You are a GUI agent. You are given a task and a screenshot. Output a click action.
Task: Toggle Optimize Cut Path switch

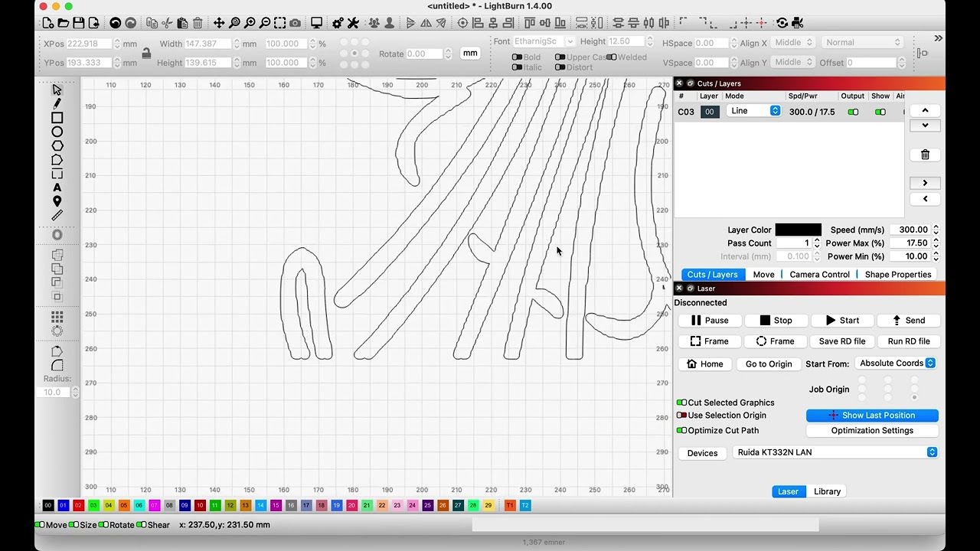point(681,431)
